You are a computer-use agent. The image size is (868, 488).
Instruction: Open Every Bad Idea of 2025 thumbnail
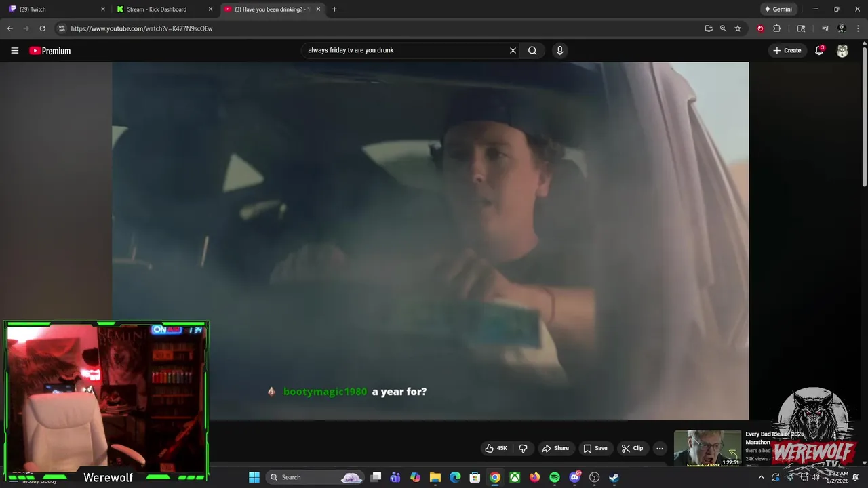pos(707,448)
